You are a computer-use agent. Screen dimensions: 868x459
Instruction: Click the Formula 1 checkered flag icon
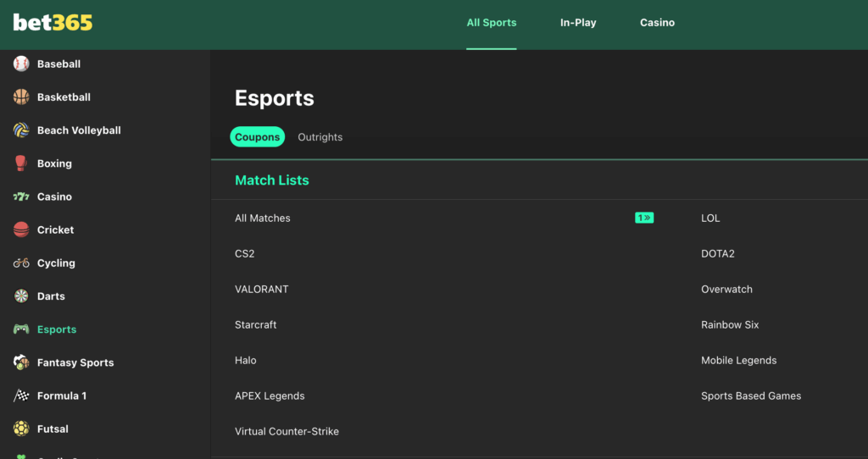21,395
